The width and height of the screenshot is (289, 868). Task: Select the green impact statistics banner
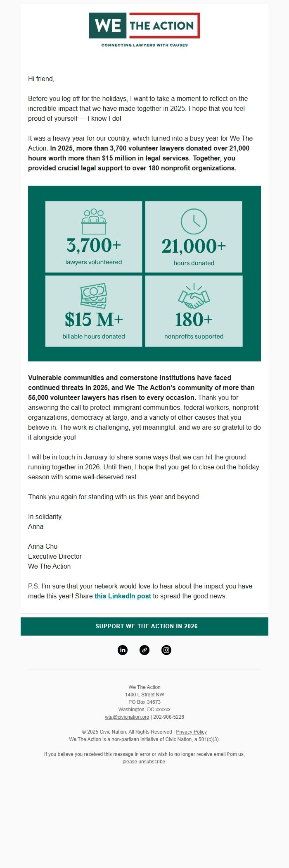click(144, 273)
